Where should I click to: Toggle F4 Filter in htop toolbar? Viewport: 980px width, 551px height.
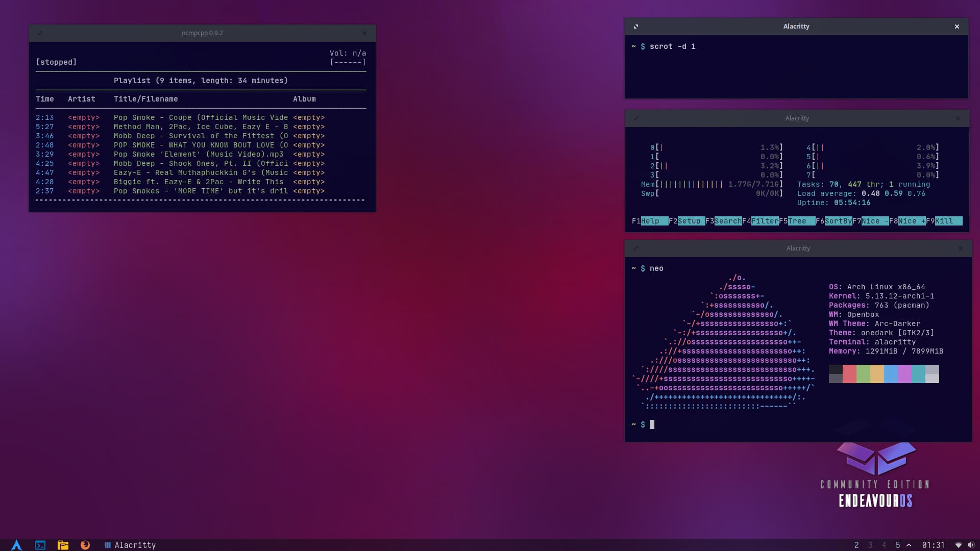click(764, 221)
